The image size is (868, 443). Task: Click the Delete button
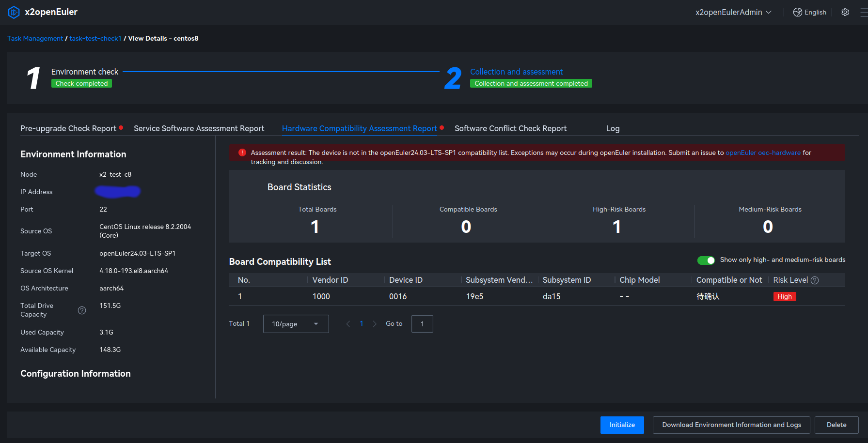tap(836, 425)
